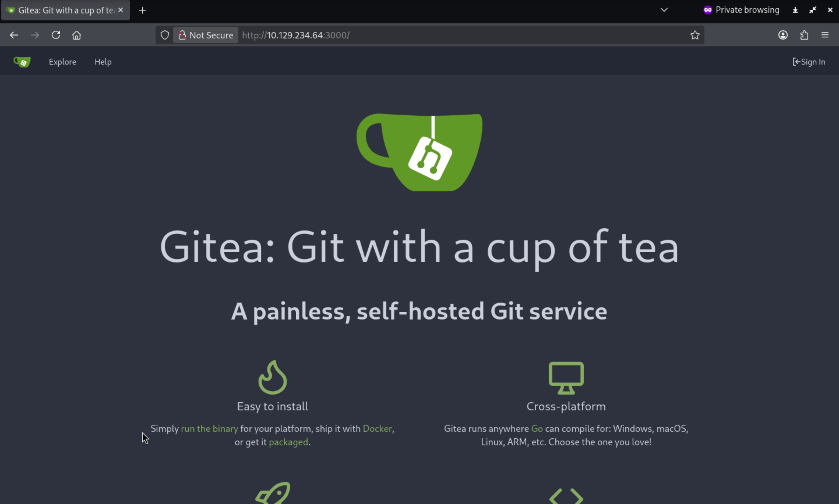Open the Docker hyperlink
The image size is (839, 504).
[x=377, y=429]
